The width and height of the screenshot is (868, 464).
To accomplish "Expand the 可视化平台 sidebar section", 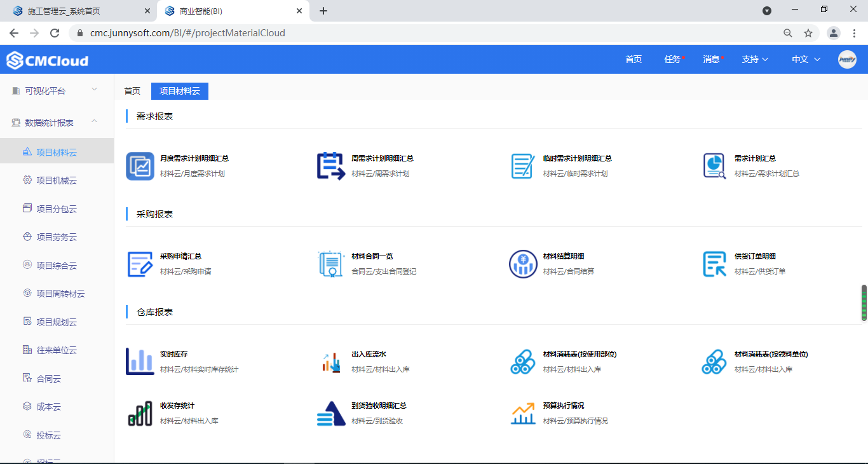I will point(94,90).
